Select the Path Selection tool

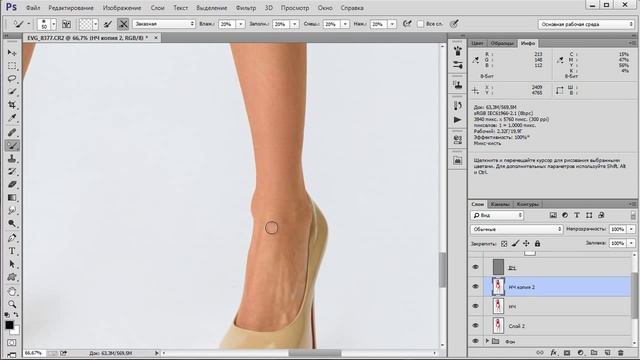click(x=12, y=264)
